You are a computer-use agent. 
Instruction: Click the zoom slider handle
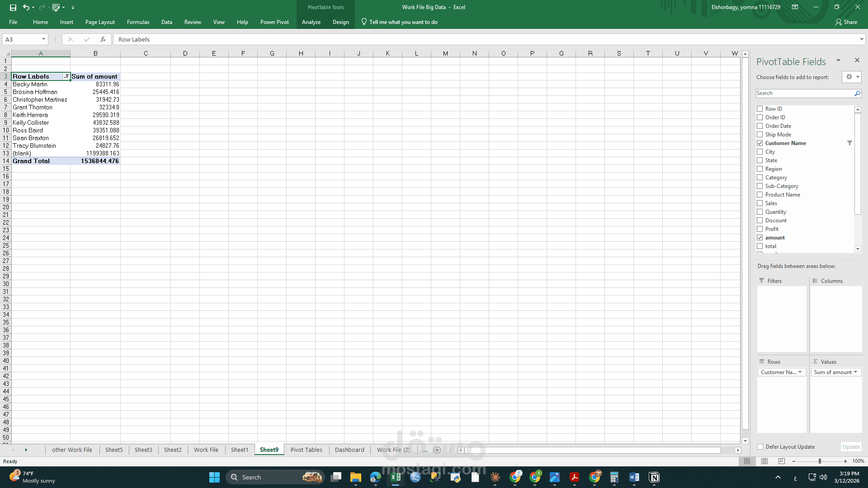820,461
